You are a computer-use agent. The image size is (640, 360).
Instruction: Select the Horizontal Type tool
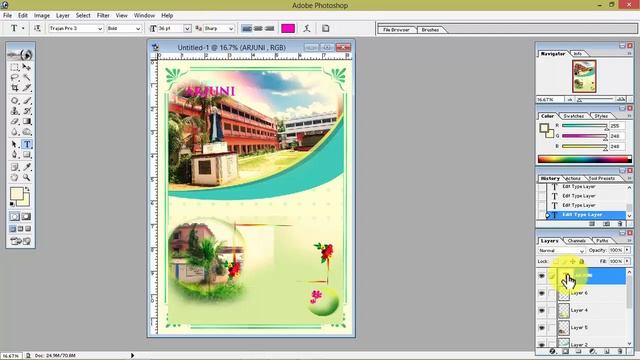(27, 144)
